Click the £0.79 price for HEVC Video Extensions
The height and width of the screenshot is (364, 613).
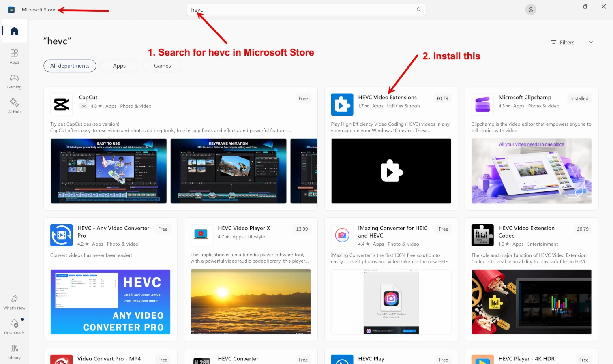(442, 98)
